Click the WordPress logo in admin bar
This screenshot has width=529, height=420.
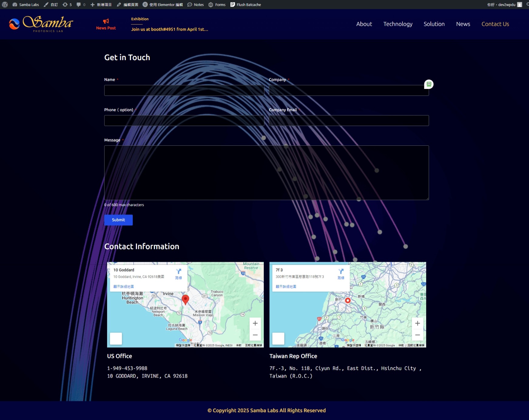click(5, 5)
